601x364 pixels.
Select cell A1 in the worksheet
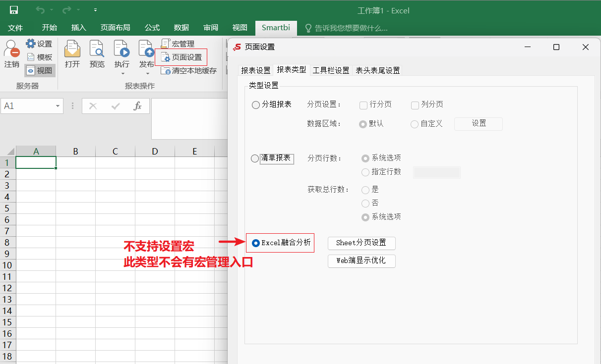point(36,162)
